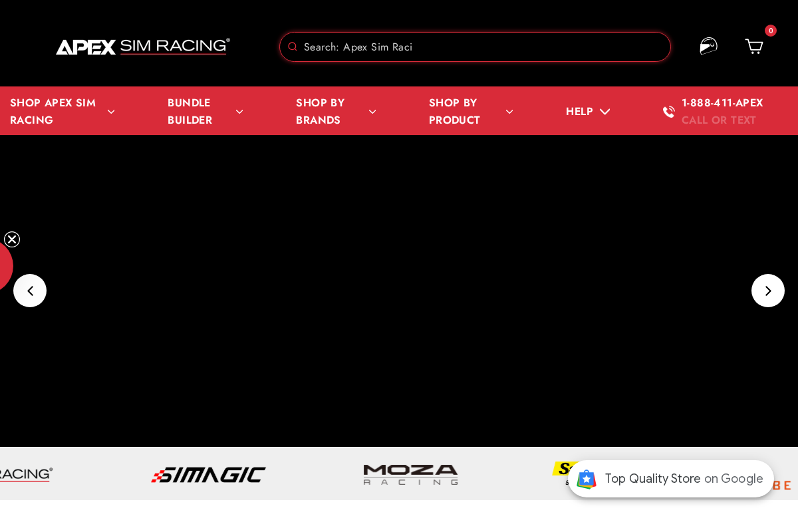Dismiss the promo widget with the X
The width and height of the screenshot is (798, 532).
pyautogui.click(x=12, y=239)
